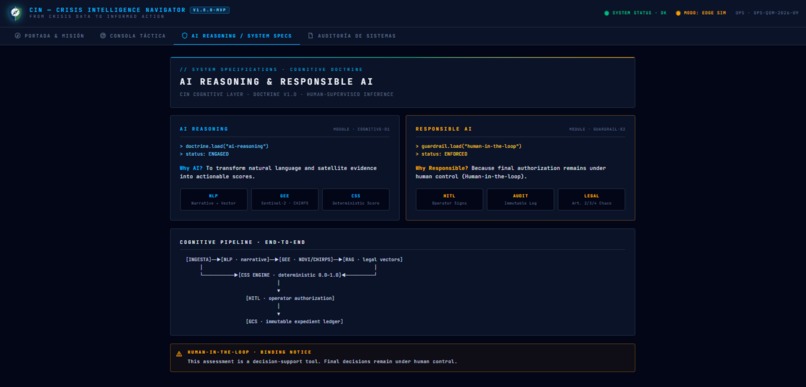This screenshot has width=806, height=387.
Task: Click the LEGAL Art. 2/3/4 tile
Action: coord(592,199)
